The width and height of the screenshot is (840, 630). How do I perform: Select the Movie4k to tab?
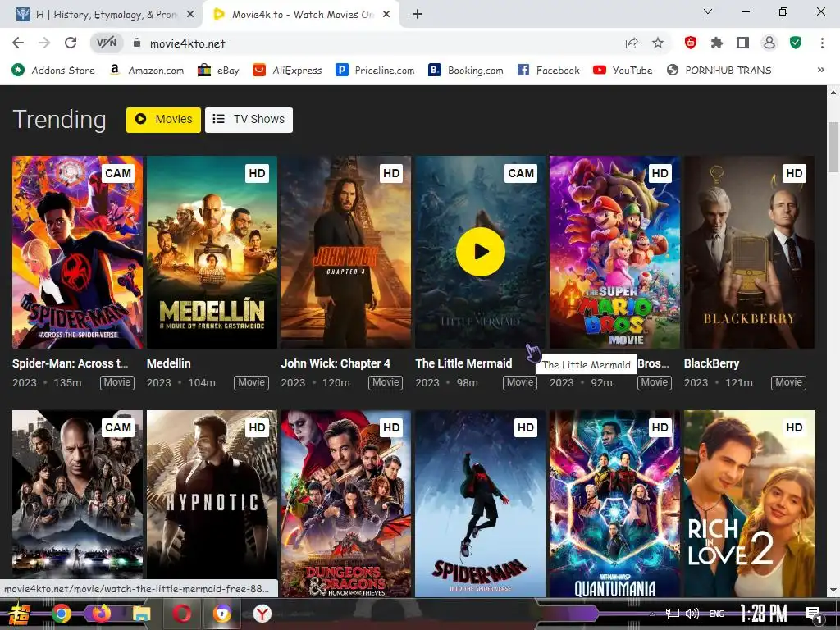click(x=301, y=15)
